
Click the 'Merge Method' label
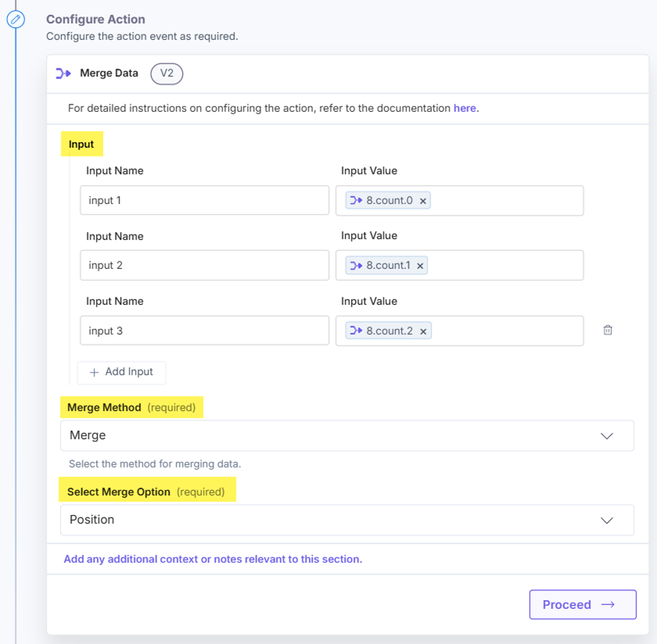pyautogui.click(x=104, y=407)
